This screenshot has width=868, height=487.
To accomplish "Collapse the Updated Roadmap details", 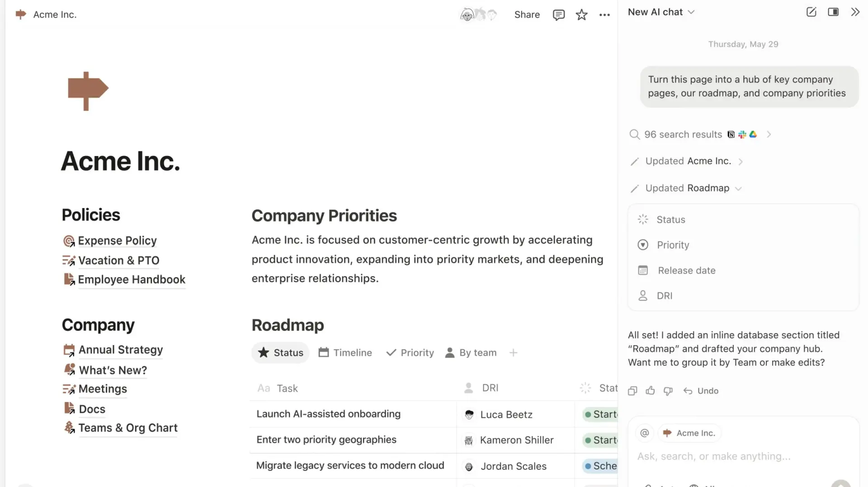I will 738,189.
